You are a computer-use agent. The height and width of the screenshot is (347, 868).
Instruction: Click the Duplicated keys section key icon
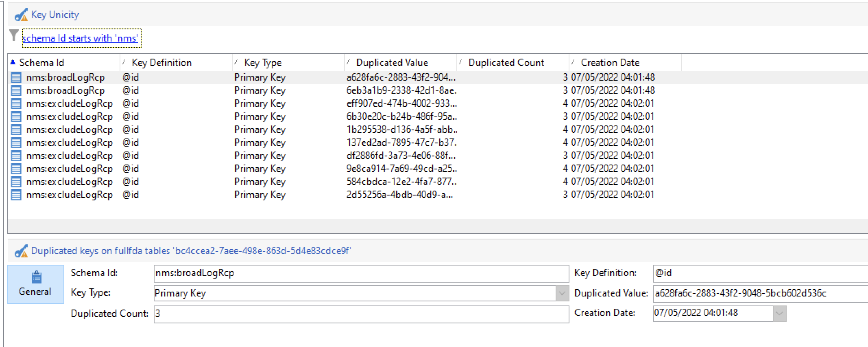click(x=21, y=251)
